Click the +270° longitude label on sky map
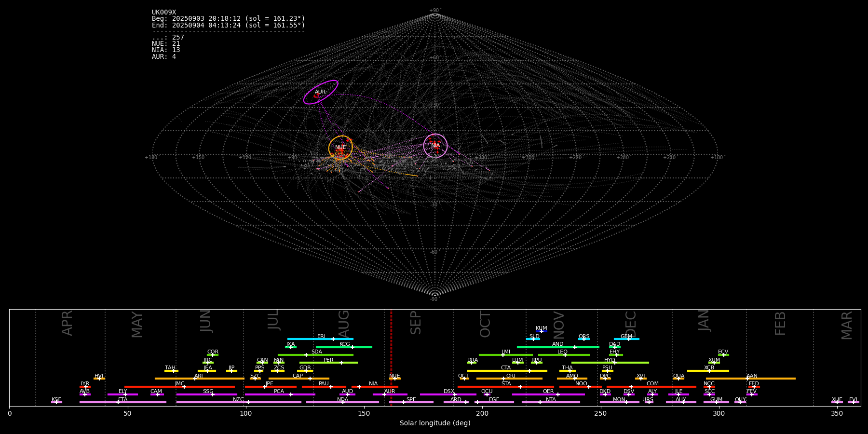 575,157
